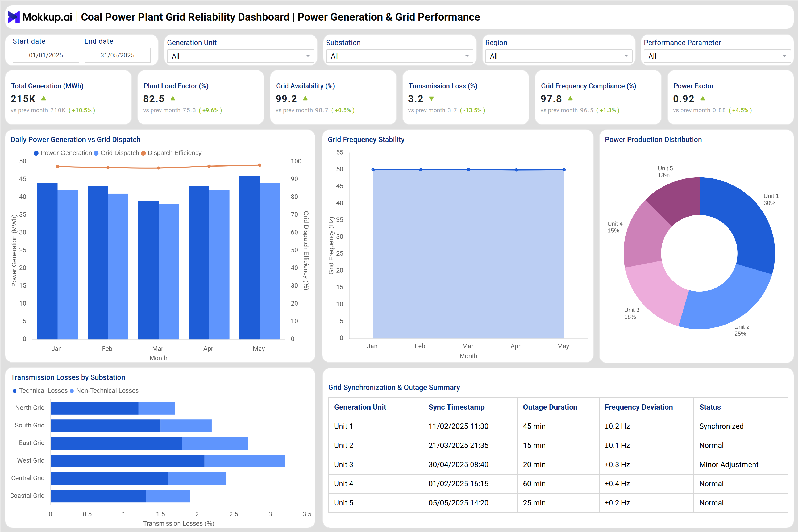Screen dimensions: 798x532
Task: Click the 'South Grid' axis label
Action: [x=30, y=425]
